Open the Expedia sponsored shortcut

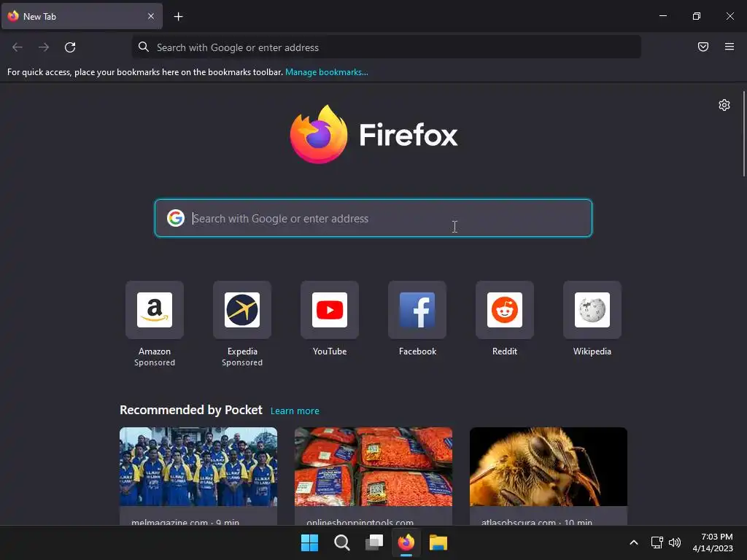click(x=242, y=310)
